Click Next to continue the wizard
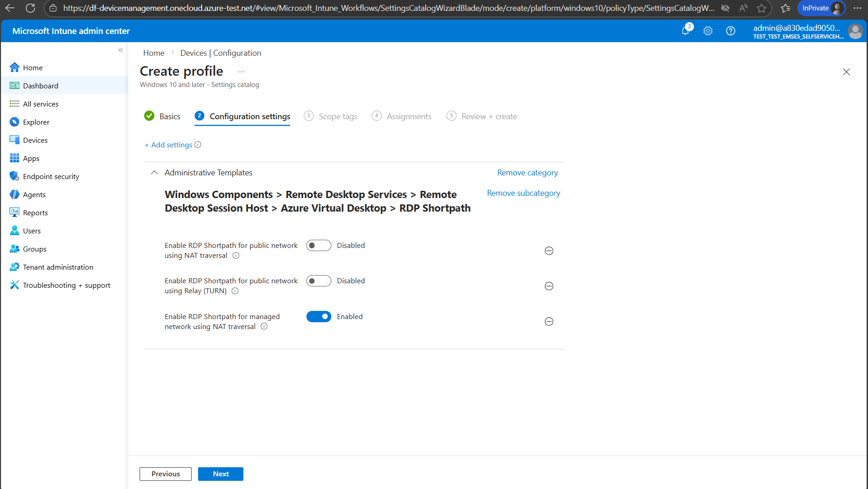 (x=220, y=474)
